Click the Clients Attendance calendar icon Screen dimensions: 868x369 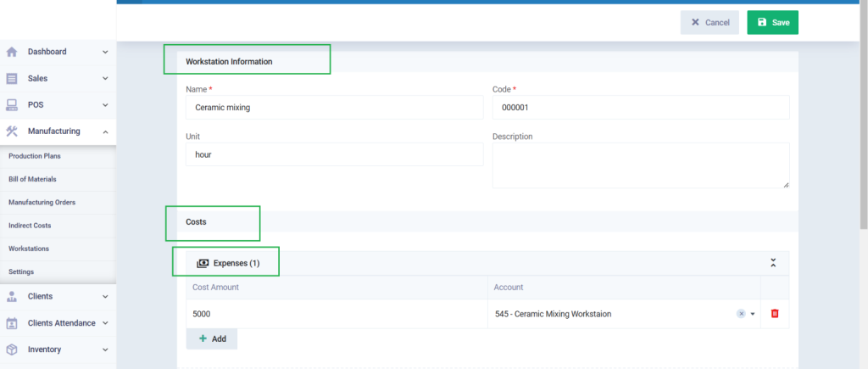pos(12,323)
